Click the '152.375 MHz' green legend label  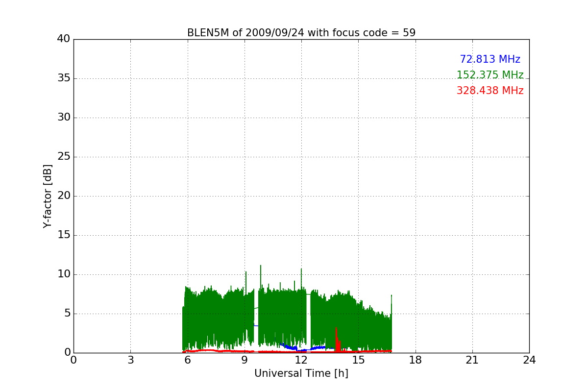click(490, 75)
